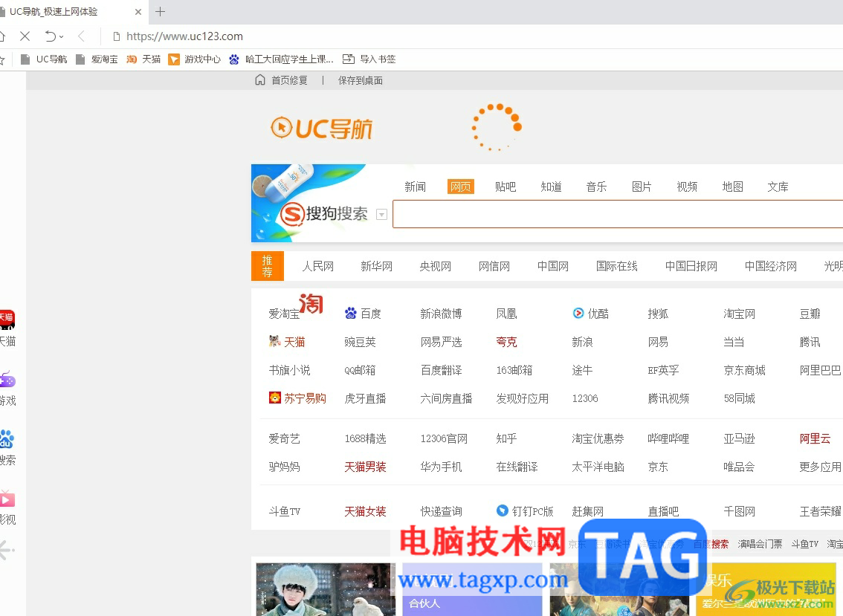The width and height of the screenshot is (843, 616).
Task: Stop loading with the X button
Action: [25, 36]
